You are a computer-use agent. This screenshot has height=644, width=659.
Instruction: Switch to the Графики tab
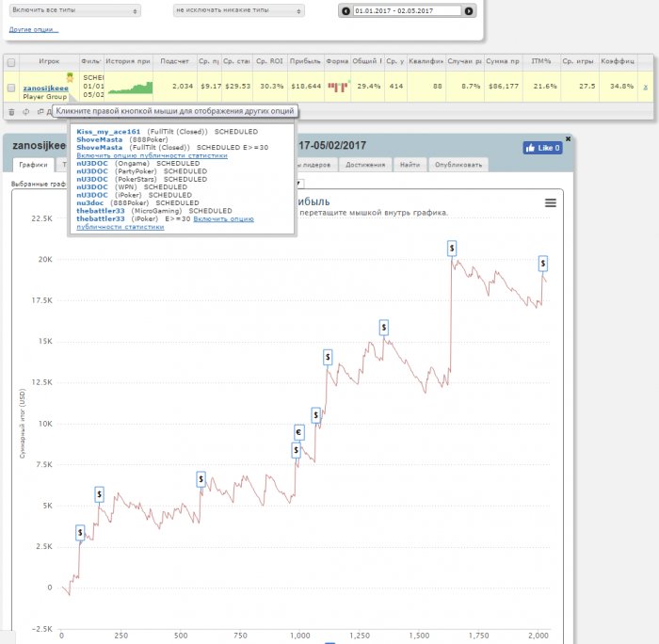click(x=33, y=165)
